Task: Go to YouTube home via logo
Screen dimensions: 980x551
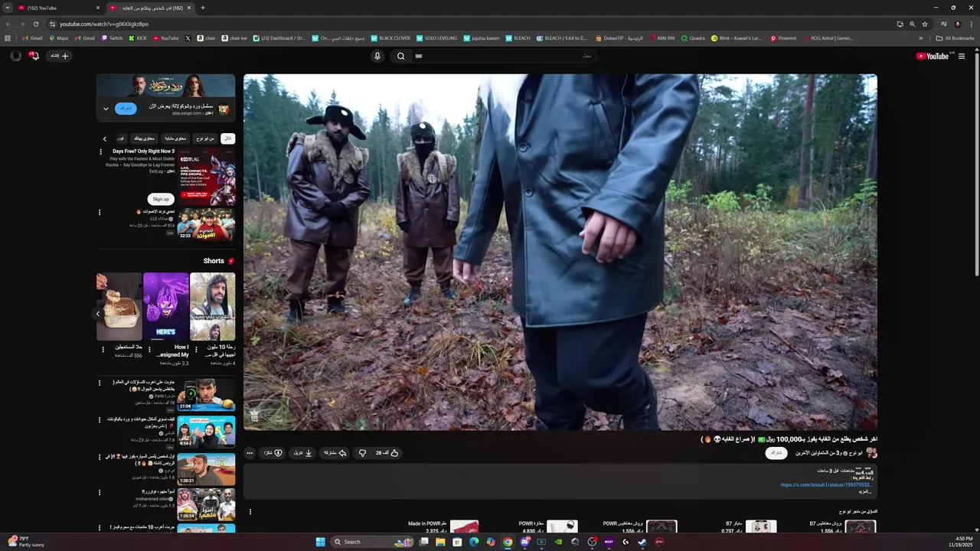Action: pyautogui.click(x=933, y=56)
